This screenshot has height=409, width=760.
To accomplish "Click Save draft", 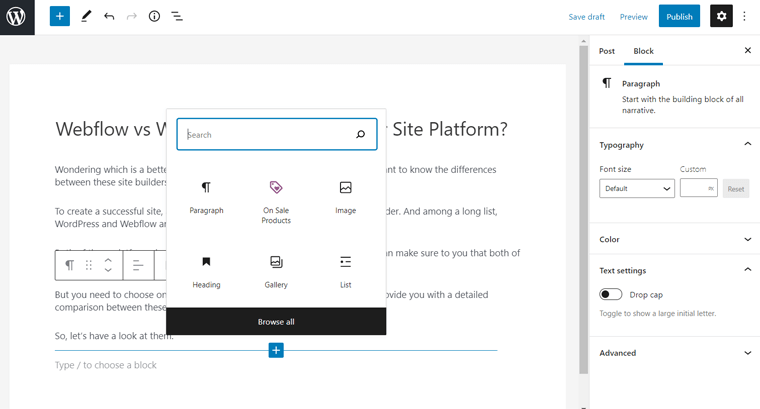I will tap(586, 16).
